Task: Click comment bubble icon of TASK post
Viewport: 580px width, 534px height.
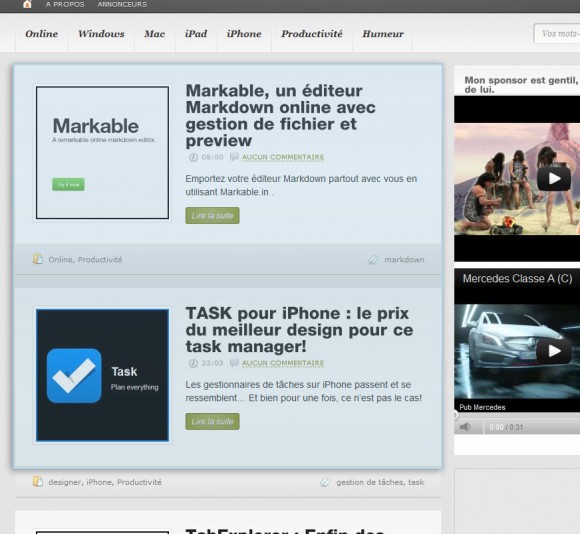Action: click(x=234, y=363)
